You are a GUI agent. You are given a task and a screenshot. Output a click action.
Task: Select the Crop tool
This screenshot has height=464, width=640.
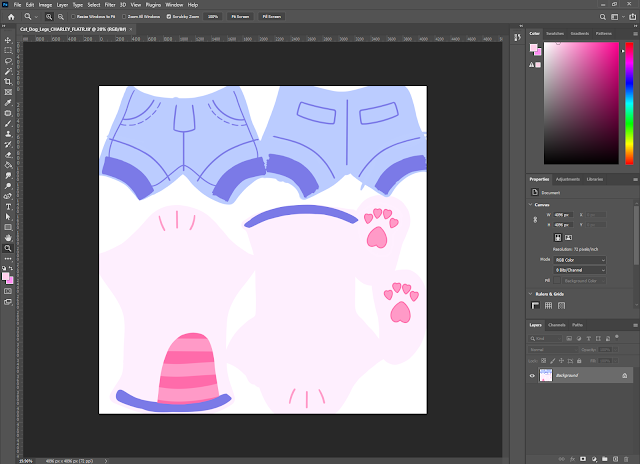8,82
